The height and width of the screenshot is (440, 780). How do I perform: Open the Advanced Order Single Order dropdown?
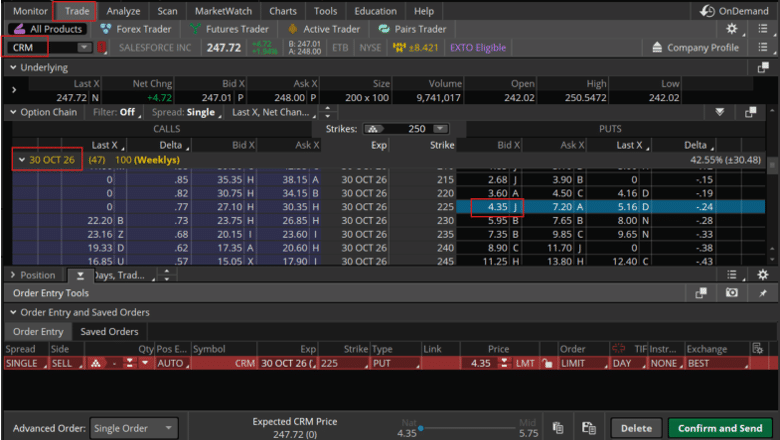pos(134,428)
